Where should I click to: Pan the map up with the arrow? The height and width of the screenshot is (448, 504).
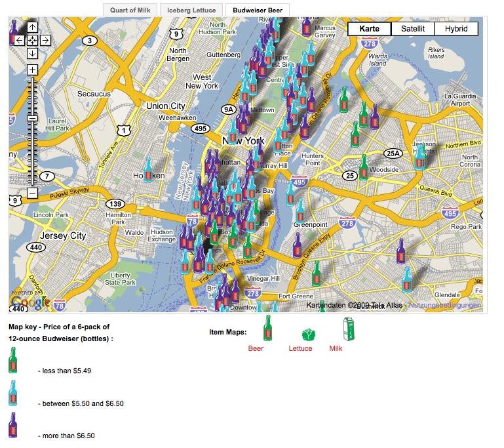32,27
